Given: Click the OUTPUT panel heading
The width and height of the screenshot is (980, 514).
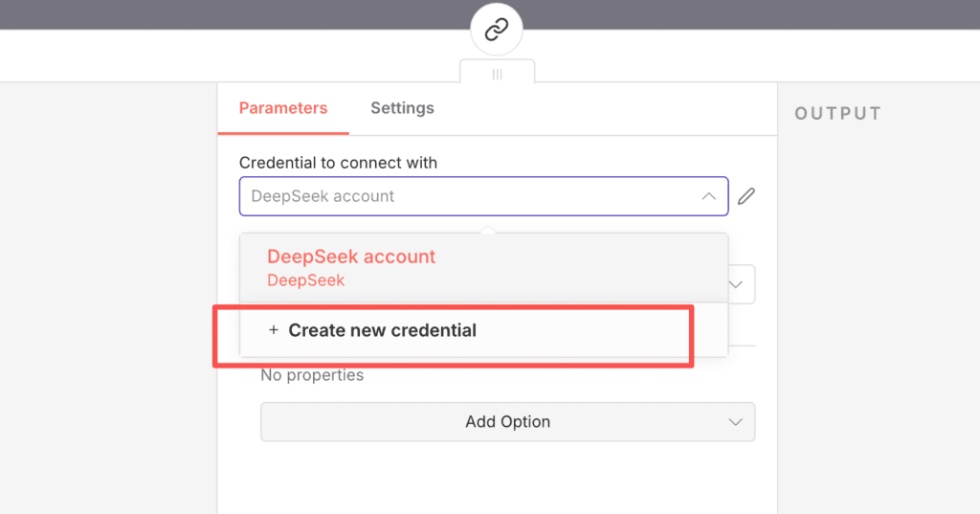Looking at the screenshot, I should pos(837,113).
